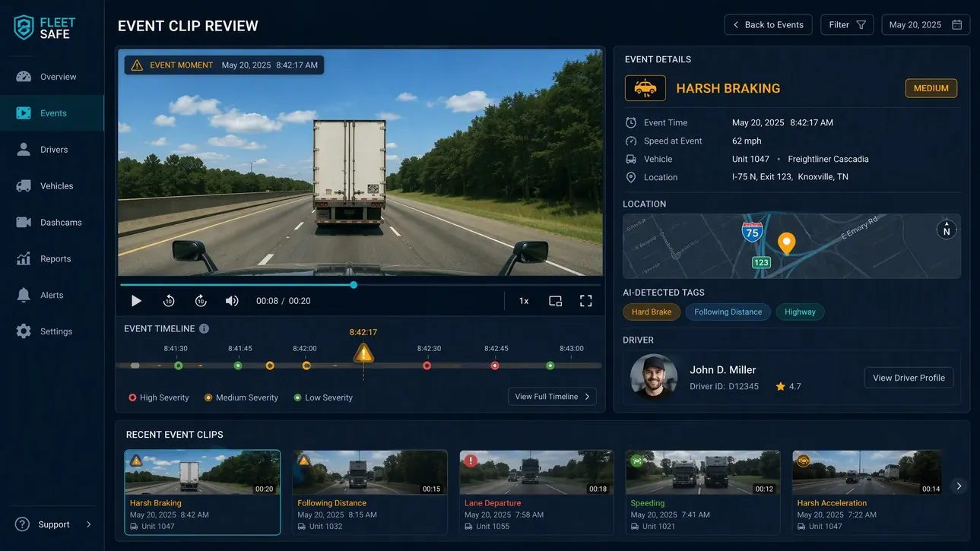Click the orange icon on Harsh Acceleration clip
The width and height of the screenshot is (980, 551).
[803, 461]
